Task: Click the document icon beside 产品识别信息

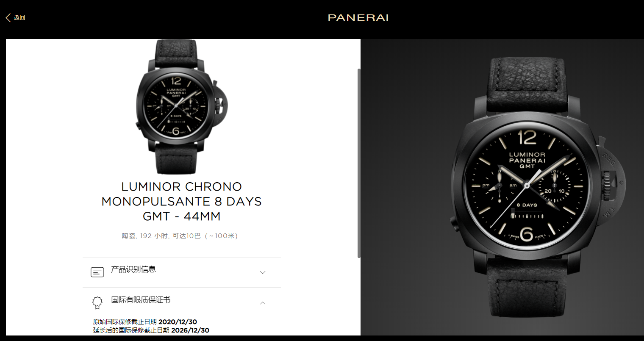Action: coord(97,272)
